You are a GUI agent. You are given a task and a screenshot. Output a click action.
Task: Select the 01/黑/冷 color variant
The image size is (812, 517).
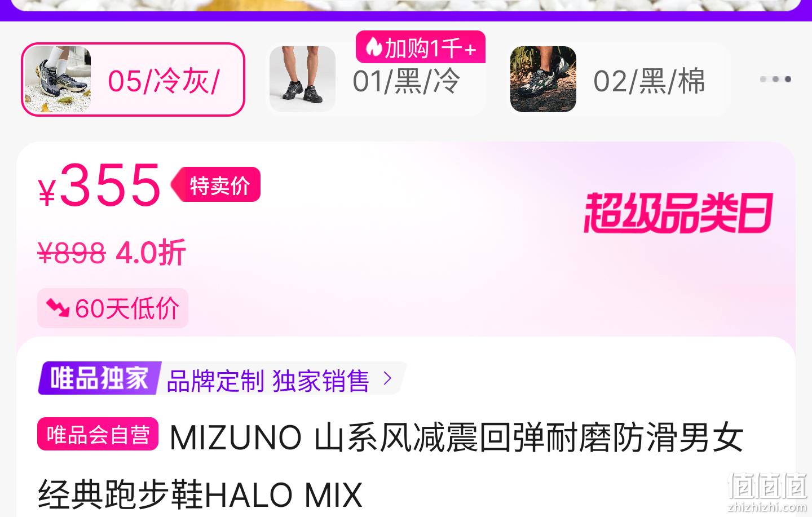click(376, 79)
